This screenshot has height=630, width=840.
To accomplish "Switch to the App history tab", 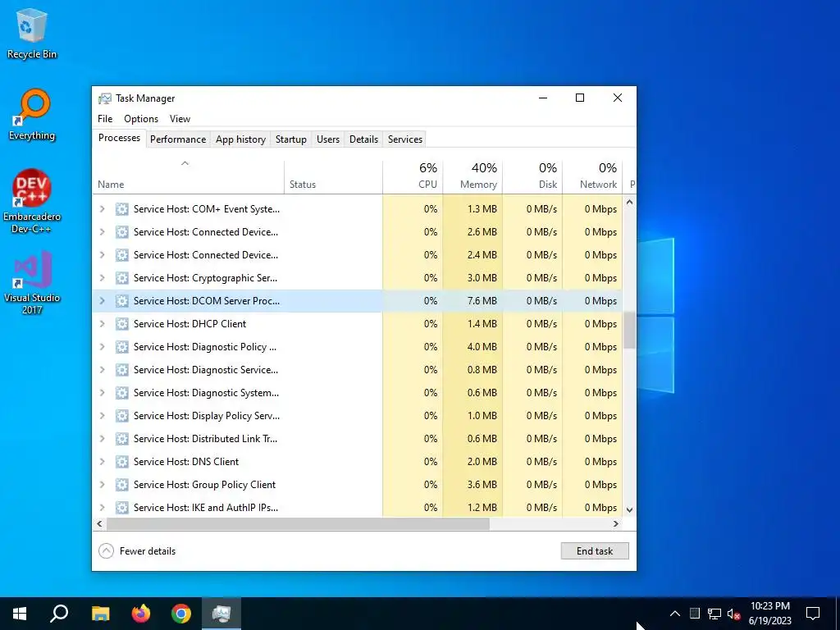I will tap(240, 139).
